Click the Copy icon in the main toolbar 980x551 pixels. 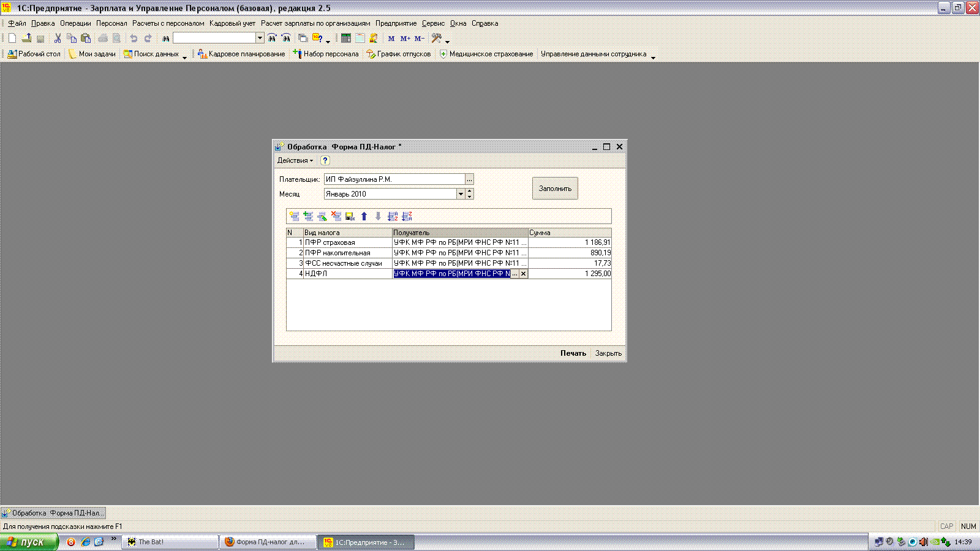tap(72, 38)
